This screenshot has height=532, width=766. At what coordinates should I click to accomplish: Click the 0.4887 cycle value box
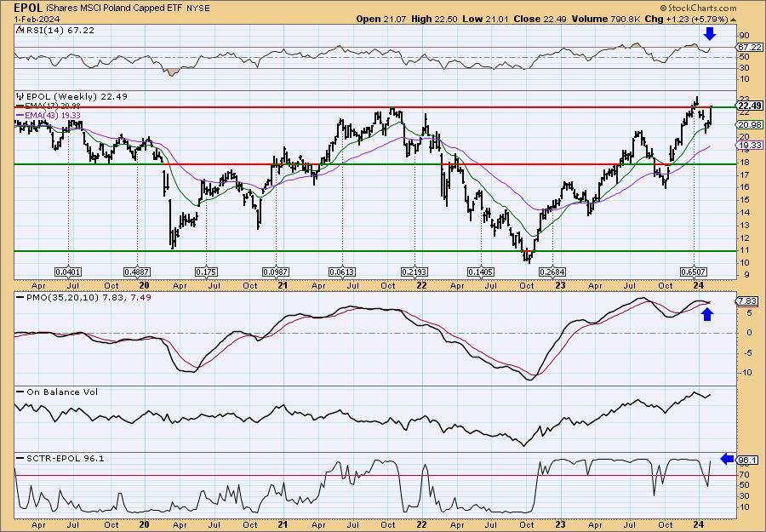[137, 272]
